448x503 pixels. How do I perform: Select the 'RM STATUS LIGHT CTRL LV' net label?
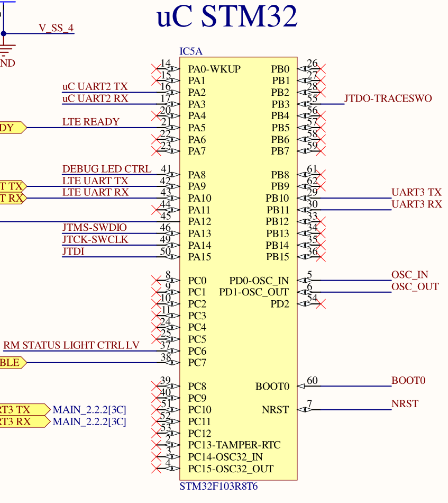(71, 345)
